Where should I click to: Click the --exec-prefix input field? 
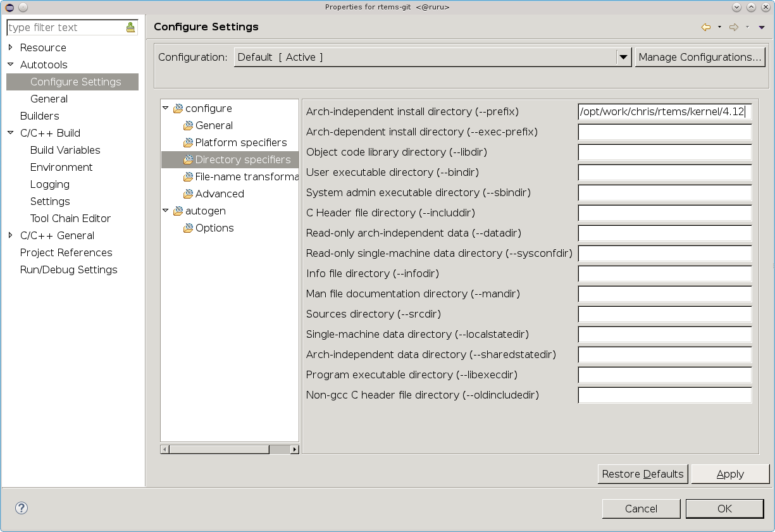click(664, 132)
